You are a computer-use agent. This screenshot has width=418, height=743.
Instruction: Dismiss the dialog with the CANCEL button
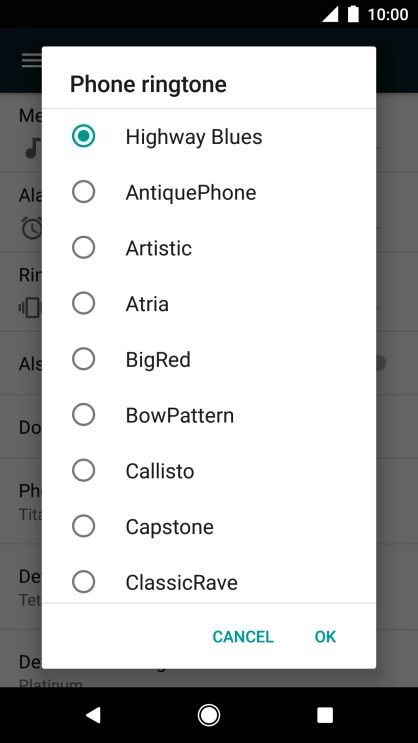[x=243, y=636]
